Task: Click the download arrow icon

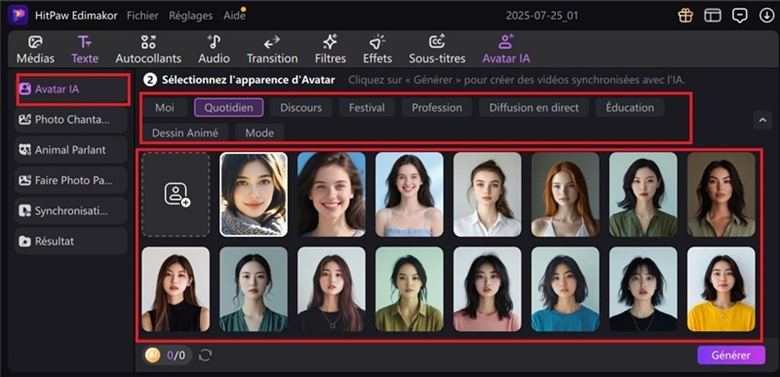Action: pyautogui.click(x=766, y=15)
